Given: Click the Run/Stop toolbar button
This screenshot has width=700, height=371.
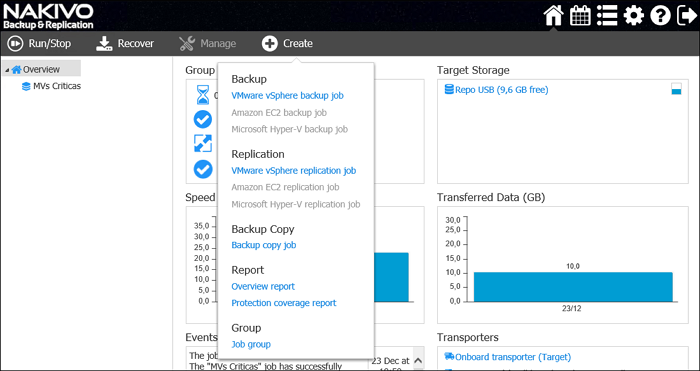Looking at the screenshot, I should tap(39, 43).
